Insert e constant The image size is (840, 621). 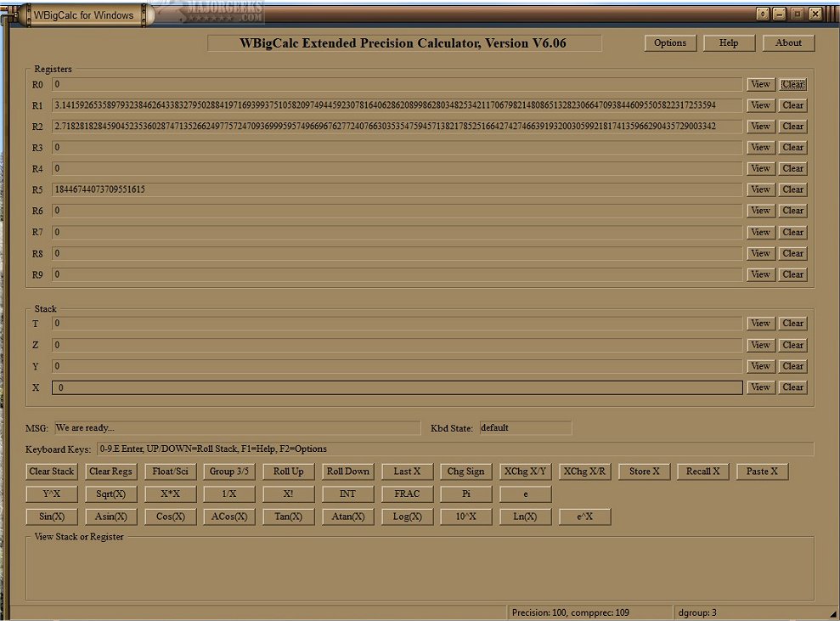[x=525, y=494]
